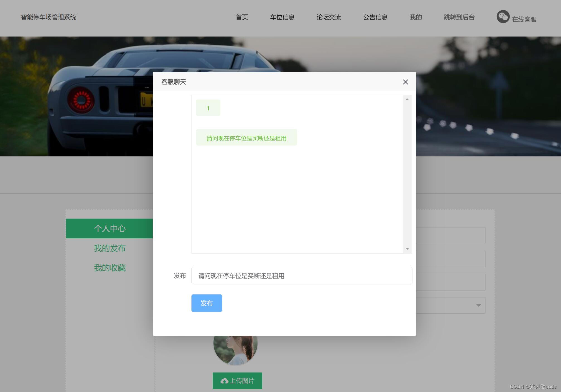Focus the 发布 message input field
The width and height of the screenshot is (561, 392).
(x=302, y=276)
